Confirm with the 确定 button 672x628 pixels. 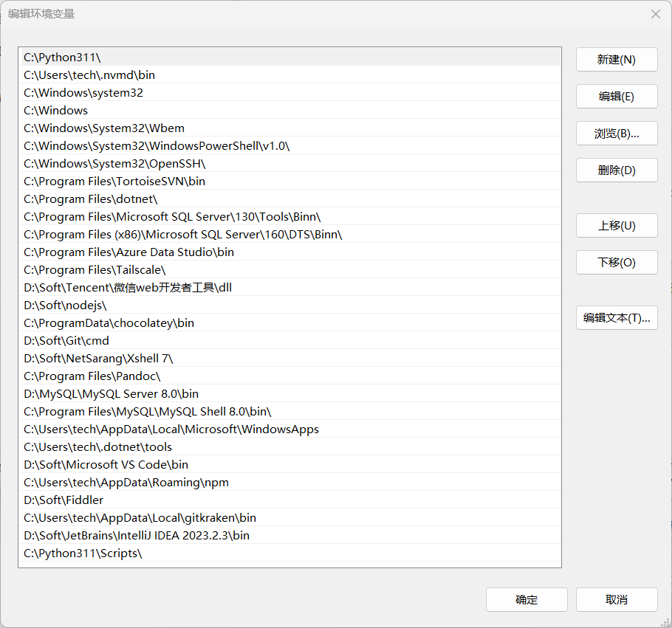click(x=527, y=599)
